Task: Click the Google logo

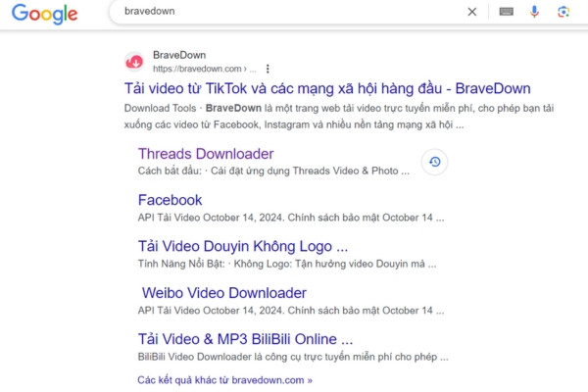Action: pos(45,14)
